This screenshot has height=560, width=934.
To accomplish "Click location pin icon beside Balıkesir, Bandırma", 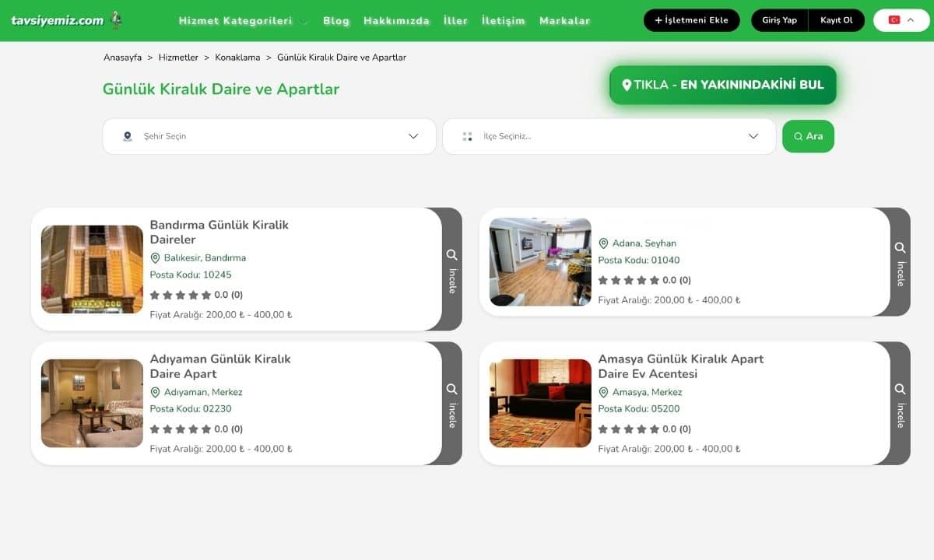I will pyautogui.click(x=155, y=258).
